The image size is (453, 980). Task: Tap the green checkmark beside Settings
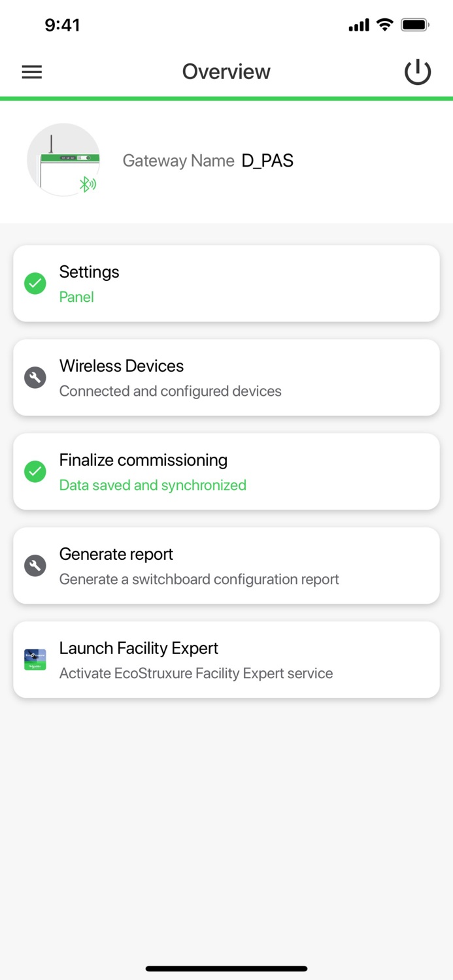point(35,284)
